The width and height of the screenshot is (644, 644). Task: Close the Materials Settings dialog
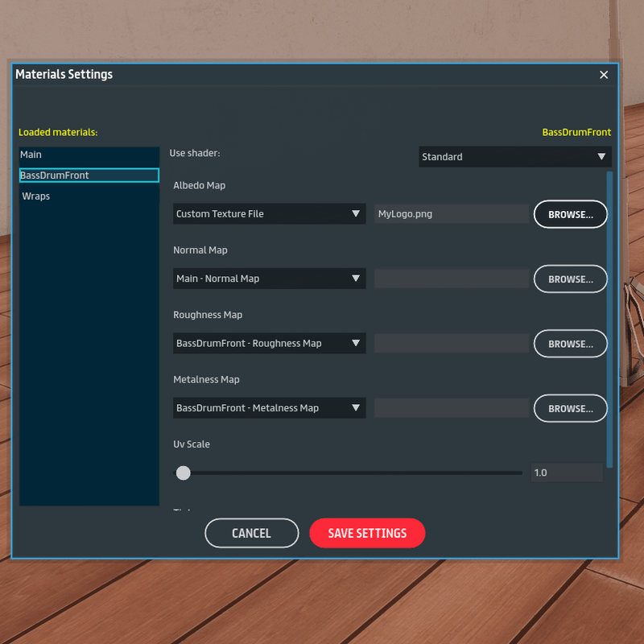pyautogui.click(x=604, y=75)
